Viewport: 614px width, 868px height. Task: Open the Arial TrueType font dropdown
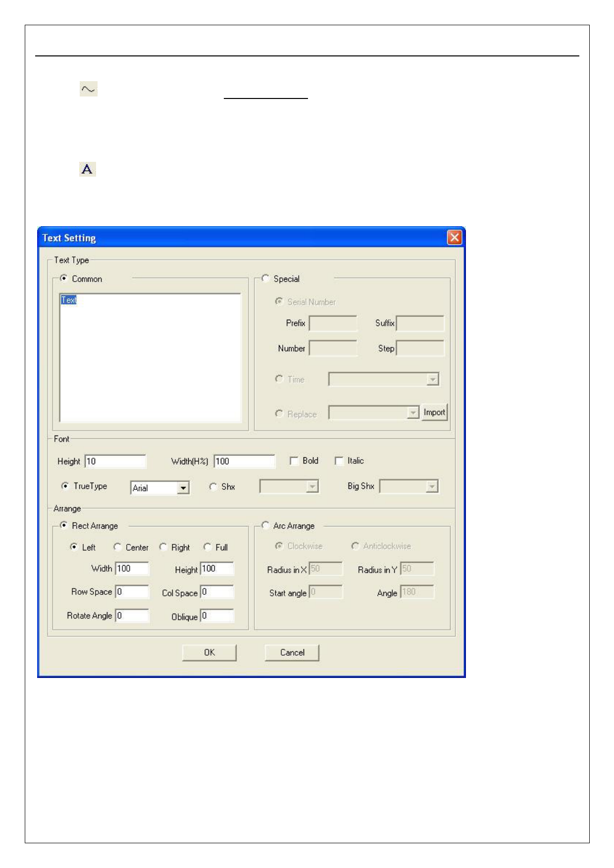coord(183,488)
